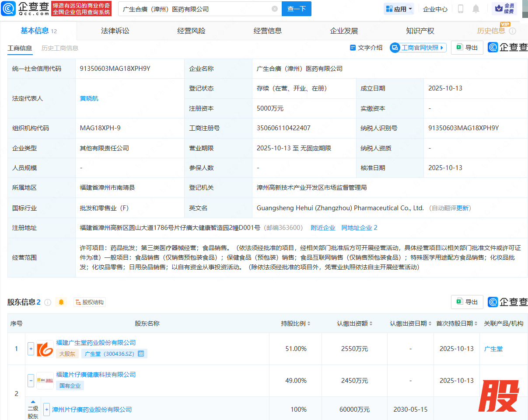Click the orange bell beside 股东信息
The height and width of the screenshot is (420, 528).
click(x=61, y=302)
